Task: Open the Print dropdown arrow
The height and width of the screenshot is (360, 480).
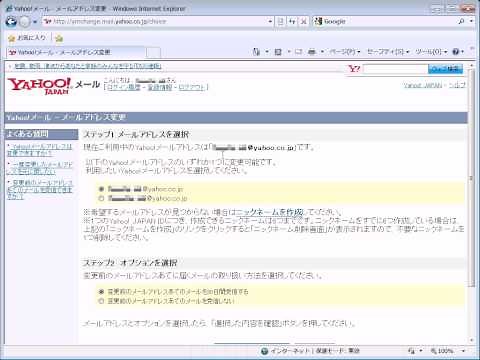Action: (x=322, y=52)
